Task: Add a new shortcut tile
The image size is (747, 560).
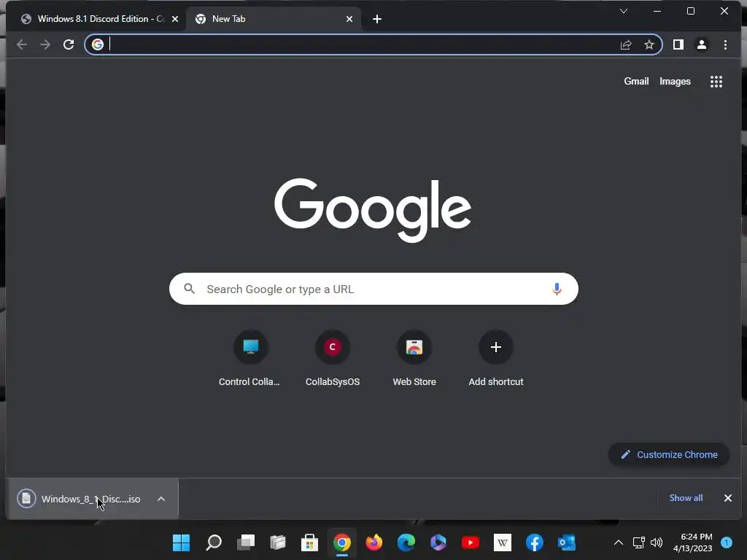Action: [x=496, y=358]
